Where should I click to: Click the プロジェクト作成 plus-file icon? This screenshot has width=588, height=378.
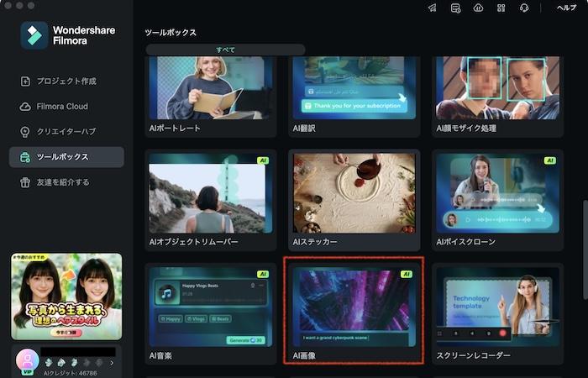coord(25,81)
